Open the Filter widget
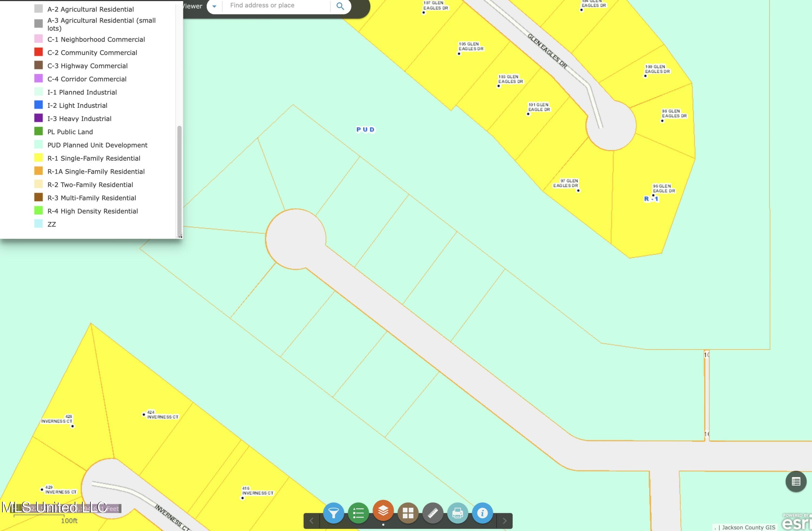The width and height of the screenshot is (812, 531). (333, 513)
